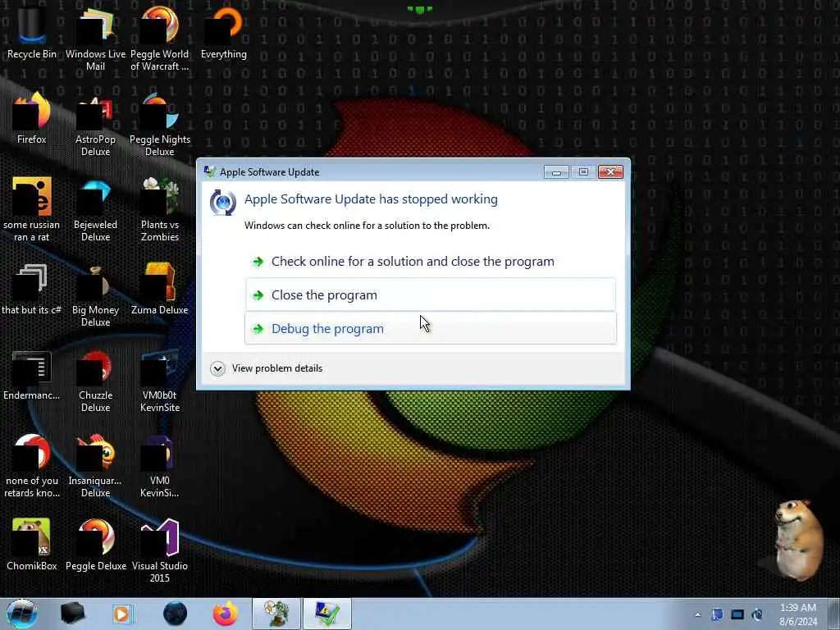Open the Windows Start menu orb
The height and width of the screenshot is (630, 840).
[22, 614]
